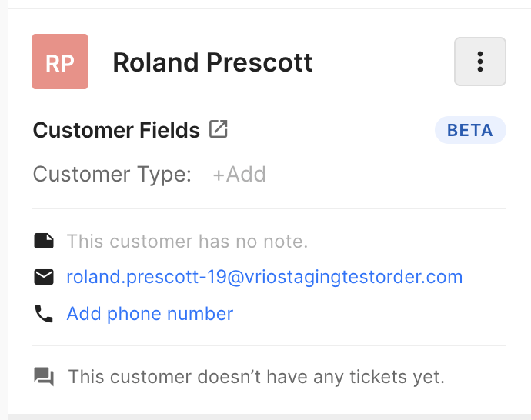This screenshot has height=420, width=531.
Task: Click the phone handset icon
Action: point(44,314)
